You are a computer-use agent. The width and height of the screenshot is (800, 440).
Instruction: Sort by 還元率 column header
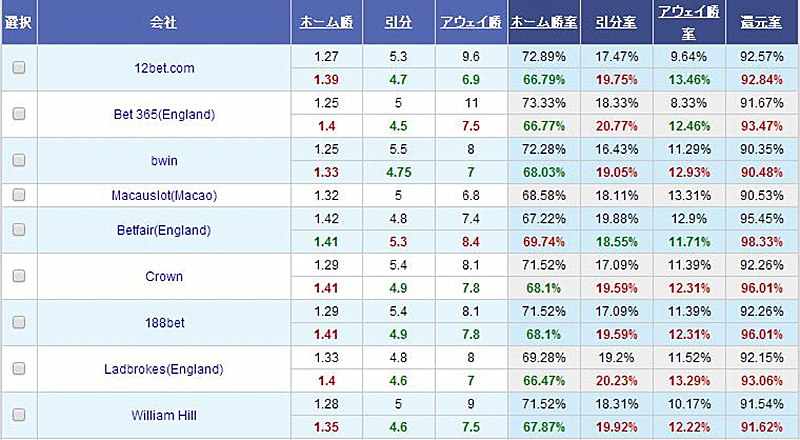761,22
